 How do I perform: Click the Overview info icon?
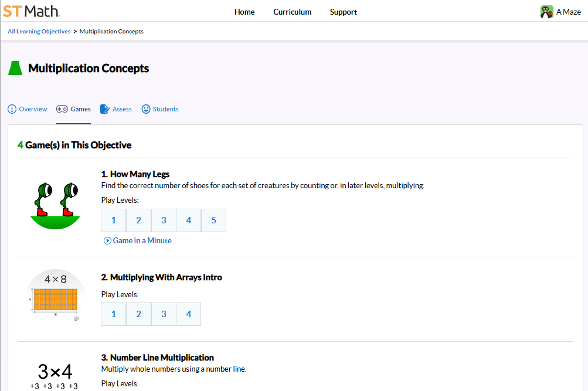click(x=12, y=109)
